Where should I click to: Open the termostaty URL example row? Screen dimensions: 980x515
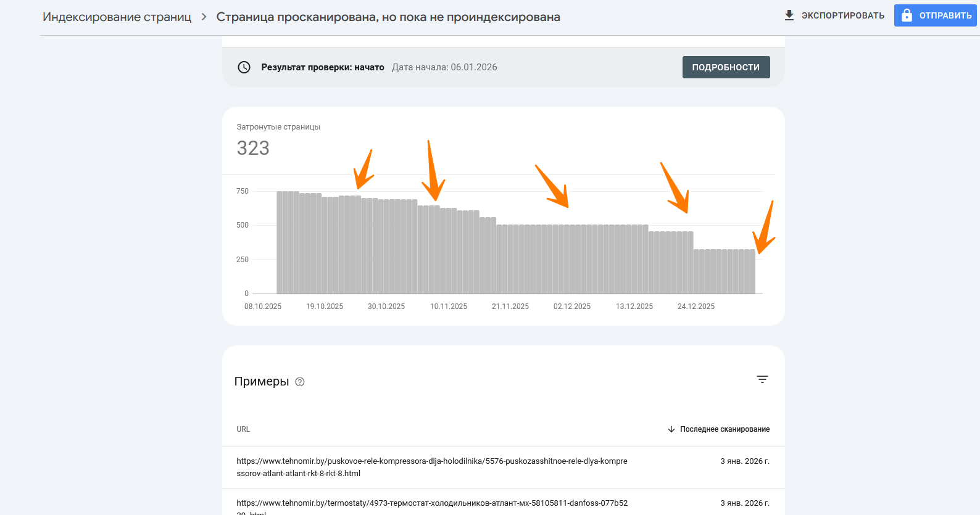click(x=431, y=505)
